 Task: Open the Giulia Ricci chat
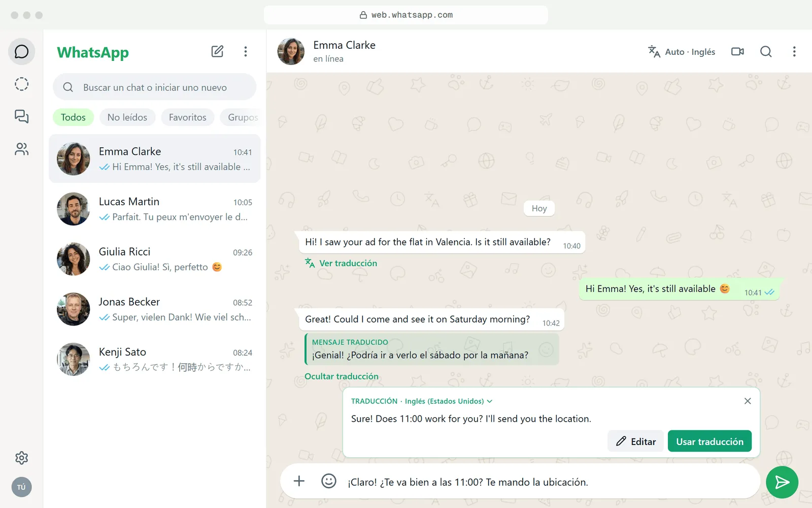[154, 259]
